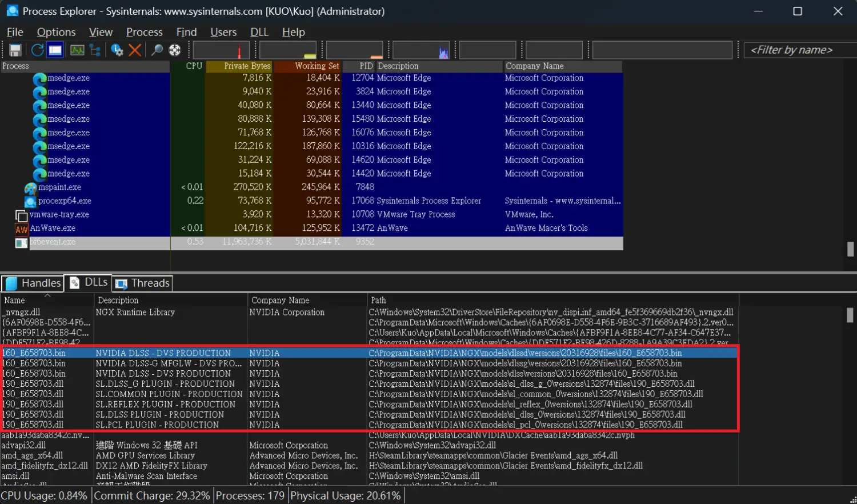Image resolution: width=857 pixels, height=504 pixels.
Task: Toggle the process tree view icon
Action: pyautogui.click(x=95, y=50)
